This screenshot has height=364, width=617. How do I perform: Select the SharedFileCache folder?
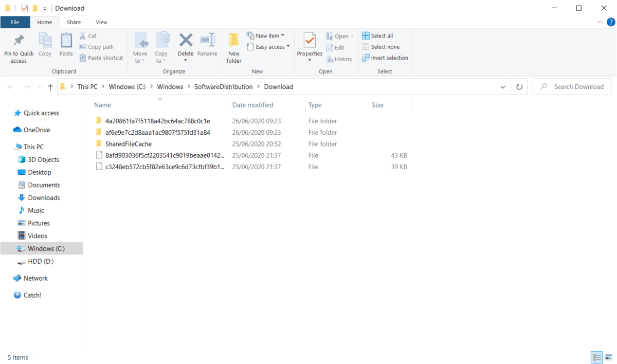click(128, 144)
